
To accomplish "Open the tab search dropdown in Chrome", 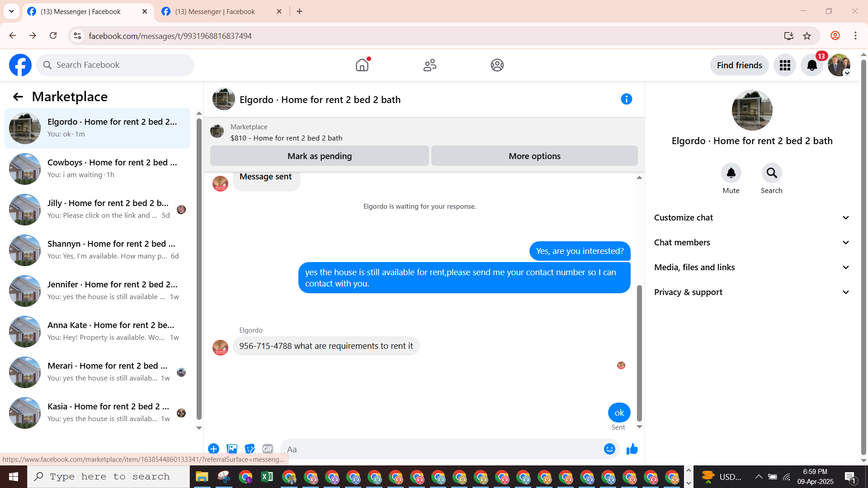I will coord(11,11).
